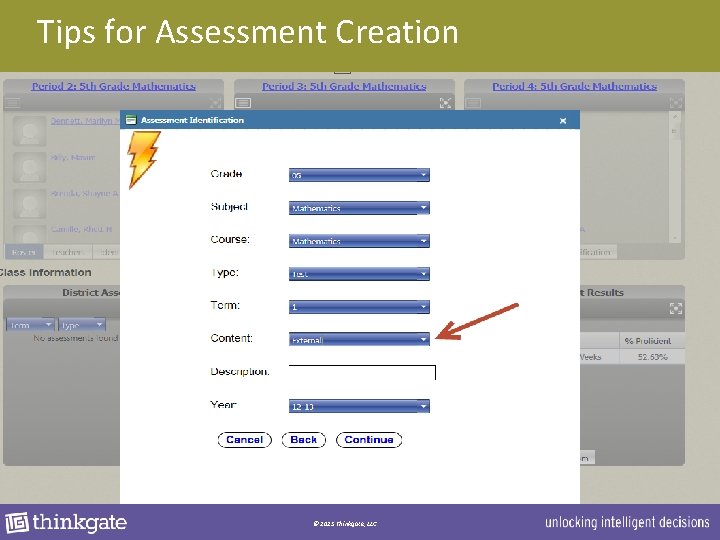
Task: Expand the Term dropdown in the dialog
Action: coord(359,307)
